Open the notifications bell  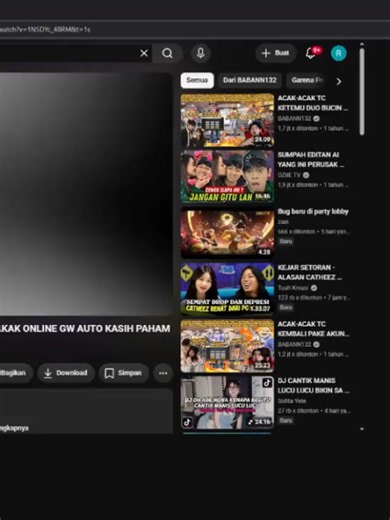click(x=311, y=53)
